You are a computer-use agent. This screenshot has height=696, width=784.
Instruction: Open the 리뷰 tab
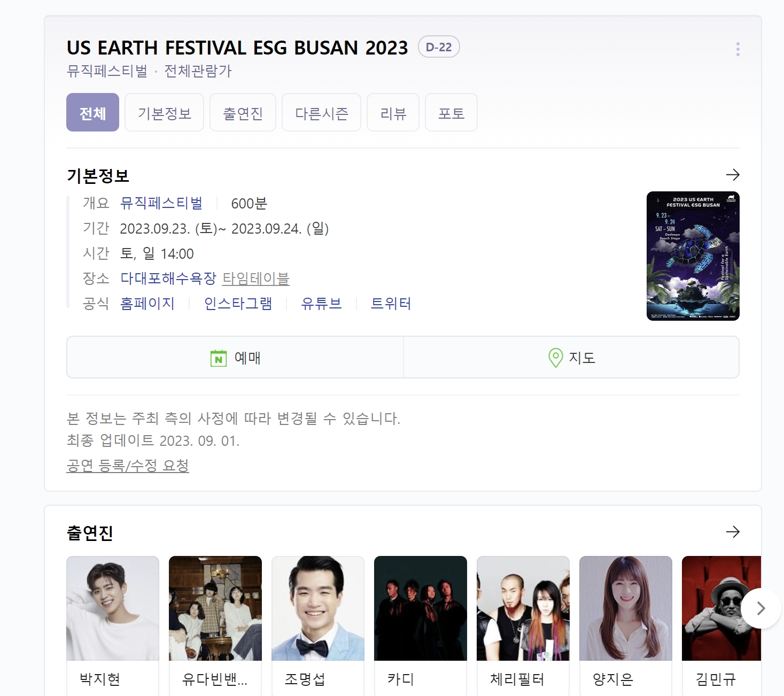(393, 112)
